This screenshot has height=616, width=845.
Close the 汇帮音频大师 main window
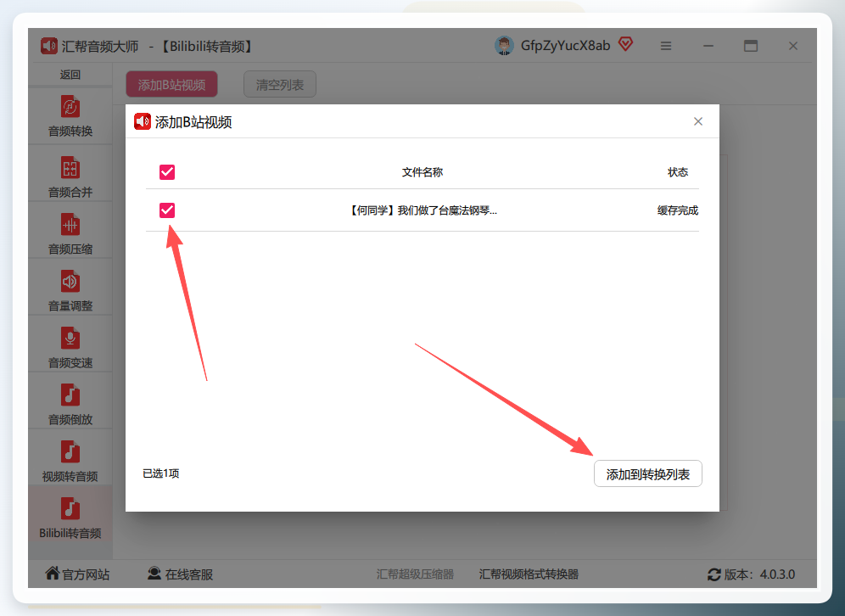click(792, 46)
